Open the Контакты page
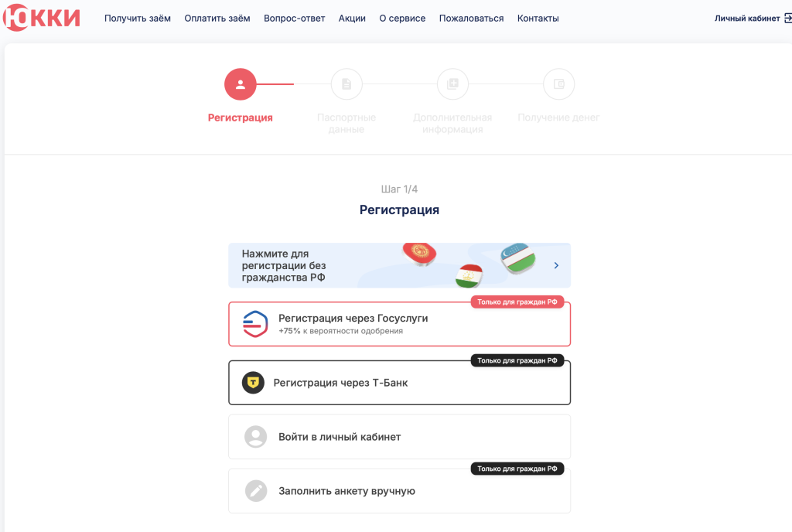792x532 pixels. [538, 19]
